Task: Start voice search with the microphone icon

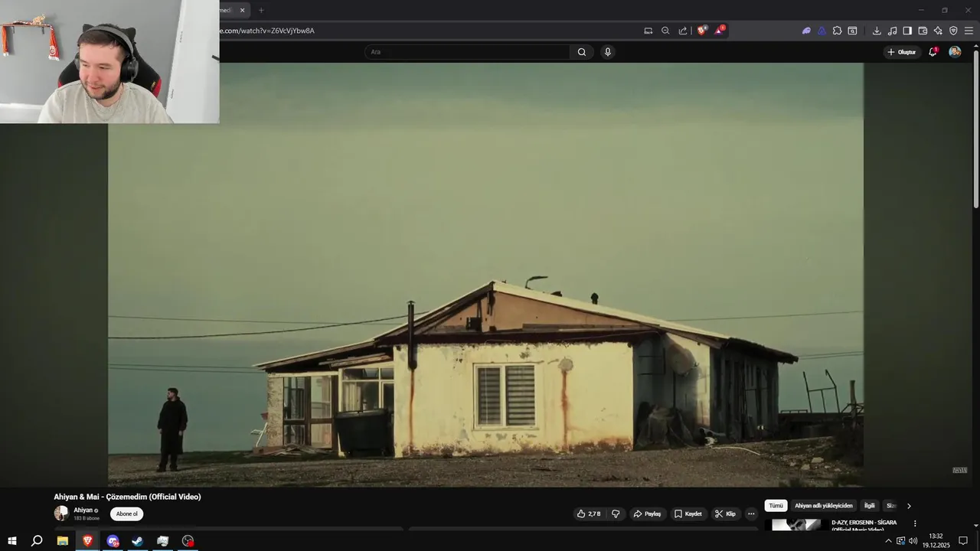Action: pos(608,52)
